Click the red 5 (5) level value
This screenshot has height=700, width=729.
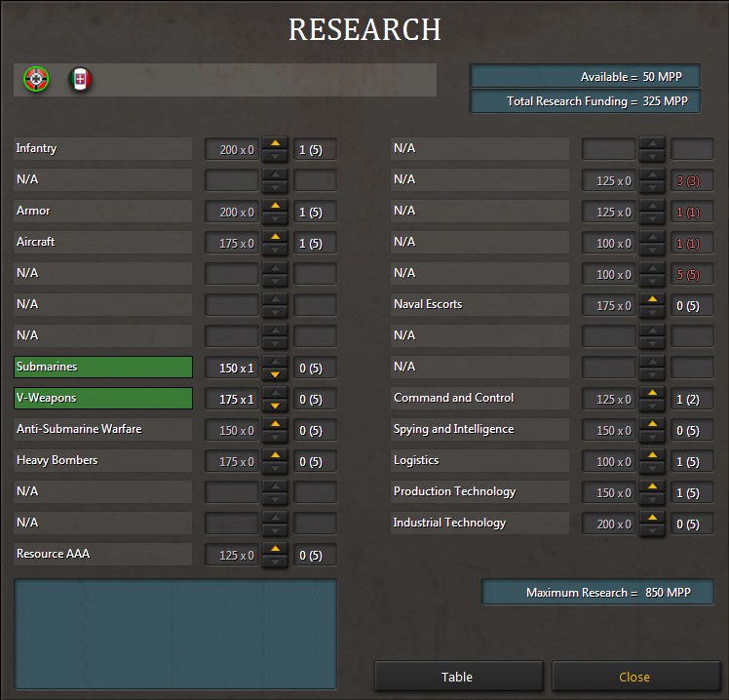pyautogui.click(x=692, y=274)
